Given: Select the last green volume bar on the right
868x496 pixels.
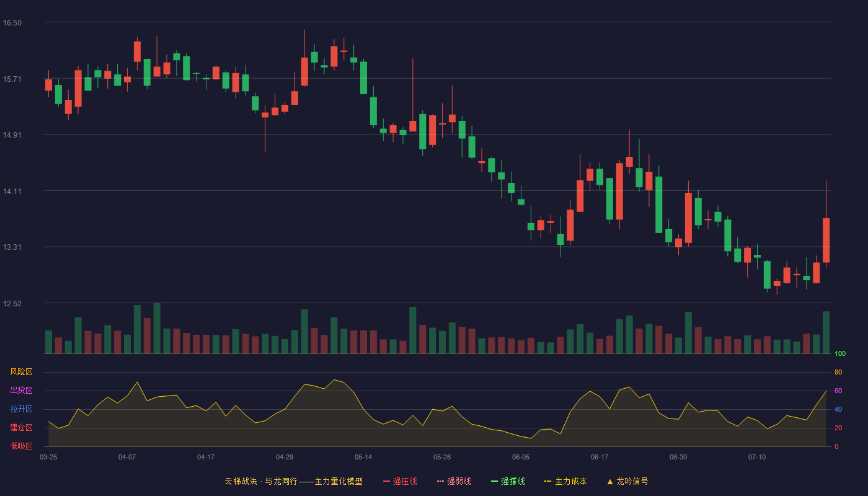Looking at the screenshot, I should coord(826,332).
